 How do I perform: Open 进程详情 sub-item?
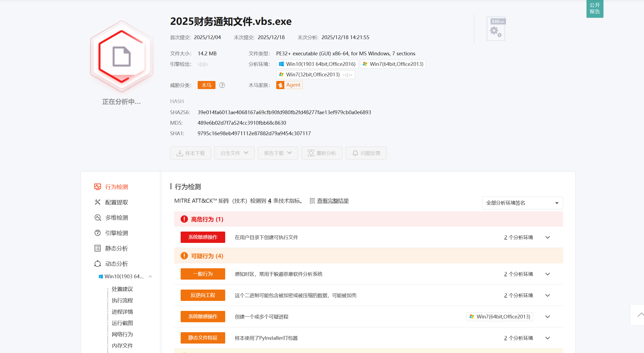[x=122, y=312]
